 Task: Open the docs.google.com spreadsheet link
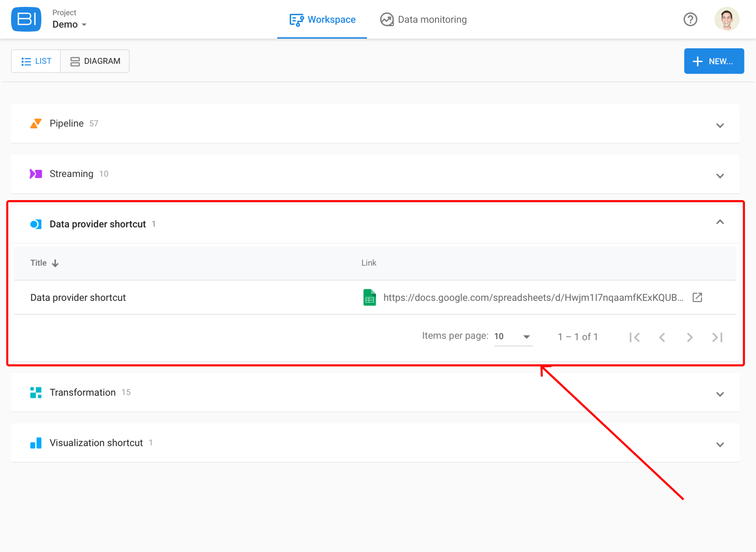point(533,298)
